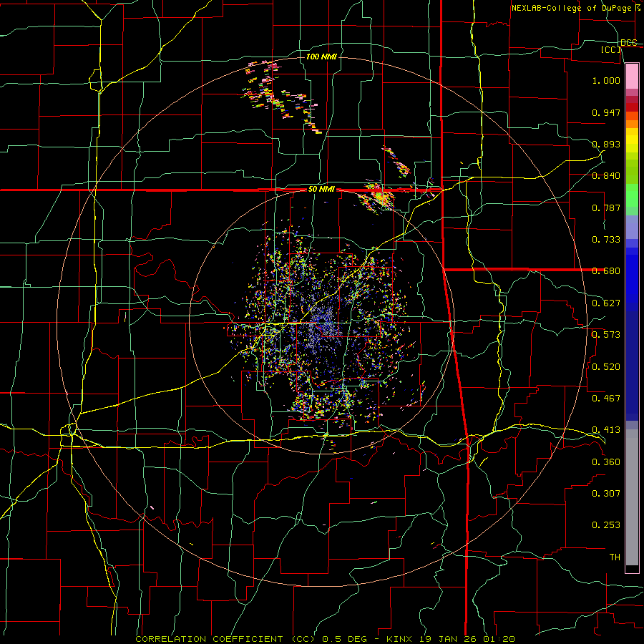Image resolution: width=644 pixels, height=644 pixels.
Task: Pick the gray color bar segment near 0.307
Action: (632, 497)
